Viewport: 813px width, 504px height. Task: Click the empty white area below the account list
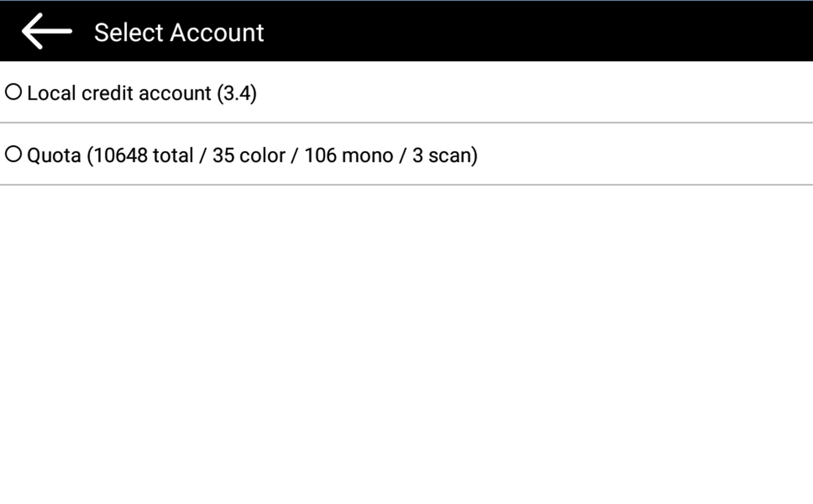click(x=406, y=344)
